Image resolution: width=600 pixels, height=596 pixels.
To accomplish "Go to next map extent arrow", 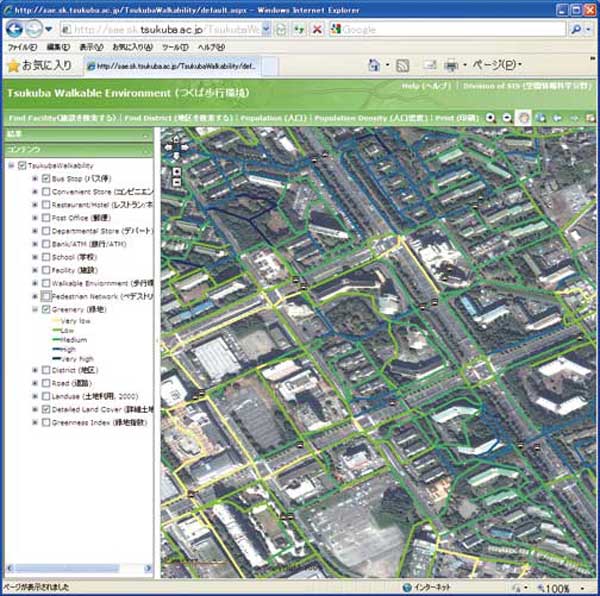I will [574, 118].
